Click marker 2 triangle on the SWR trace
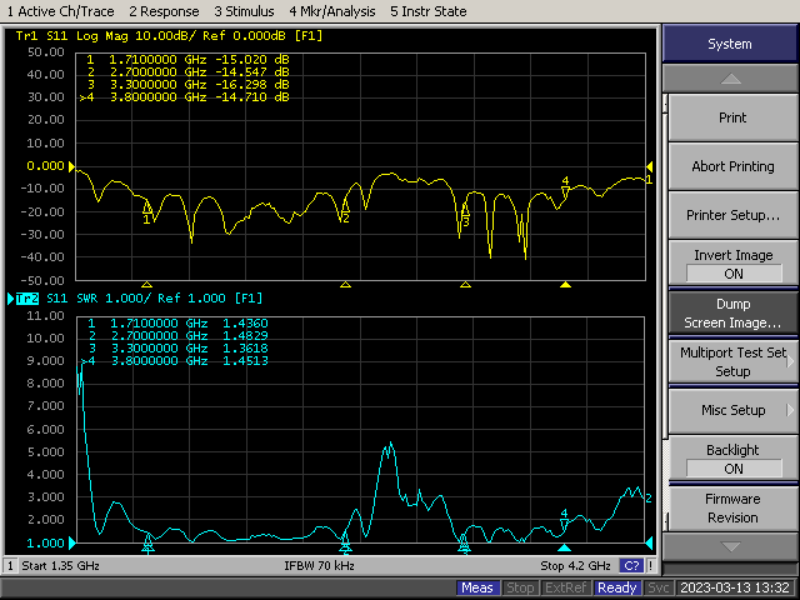Image resolution: width=800 pixels, height=600 pixels. pyautogui.click(x=345, y=543)
